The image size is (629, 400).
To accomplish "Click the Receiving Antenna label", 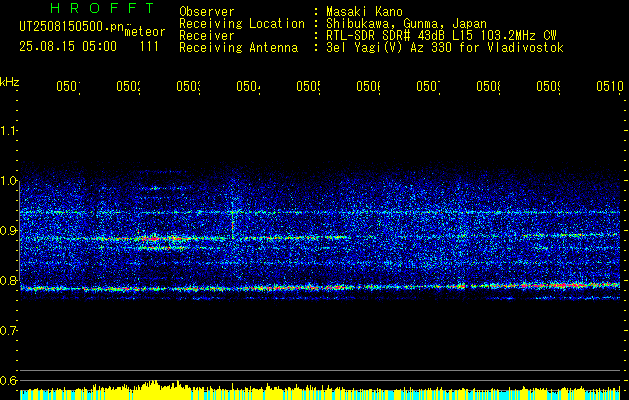I will click(238, 48).
